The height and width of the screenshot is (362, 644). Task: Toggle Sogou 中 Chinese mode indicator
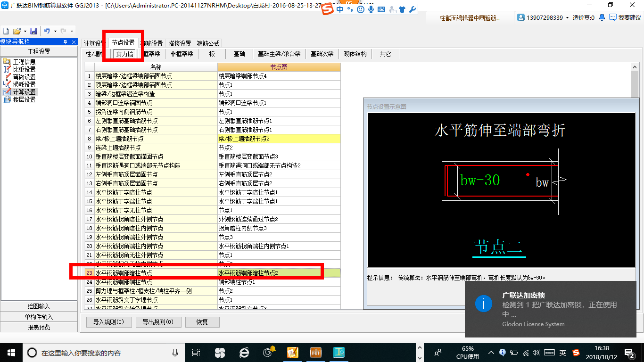tap(340, 9)
